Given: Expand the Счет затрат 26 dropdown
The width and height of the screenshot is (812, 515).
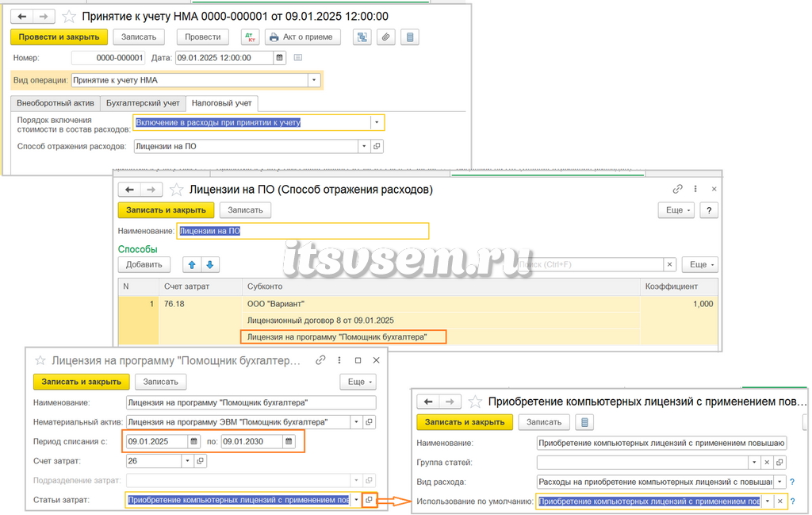Looking at the screenshot, I should 187,461.
